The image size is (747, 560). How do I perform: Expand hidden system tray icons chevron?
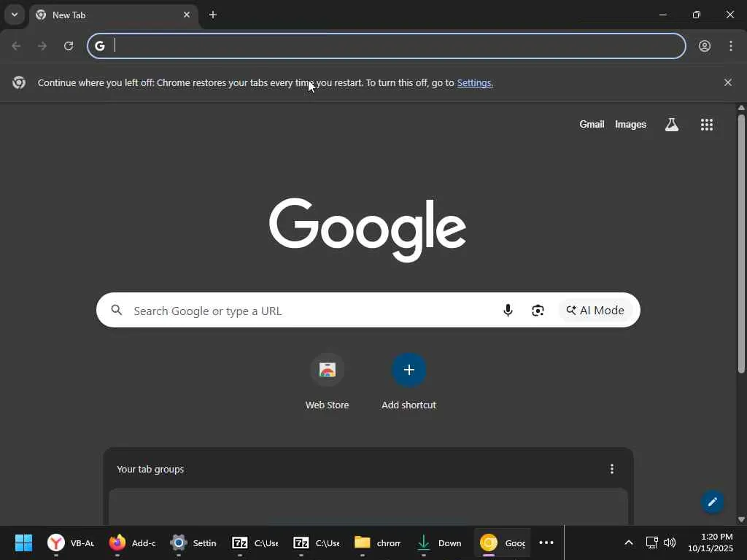coord(628,542)
